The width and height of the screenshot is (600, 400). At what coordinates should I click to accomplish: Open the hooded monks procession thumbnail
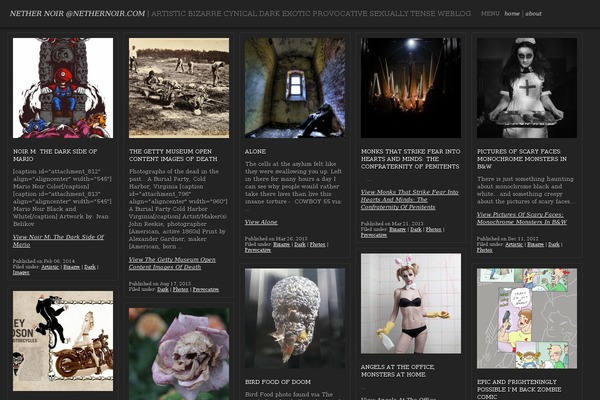click(411, 88)
